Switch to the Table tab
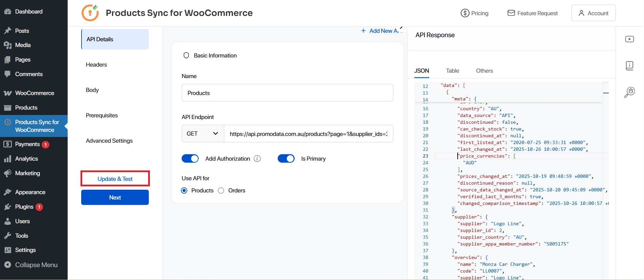 (453, 71)
